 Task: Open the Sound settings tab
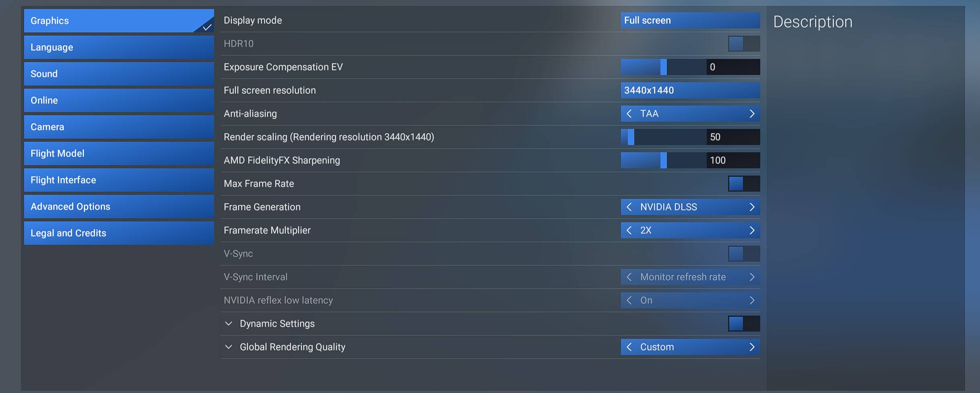[x=119, y=74]
